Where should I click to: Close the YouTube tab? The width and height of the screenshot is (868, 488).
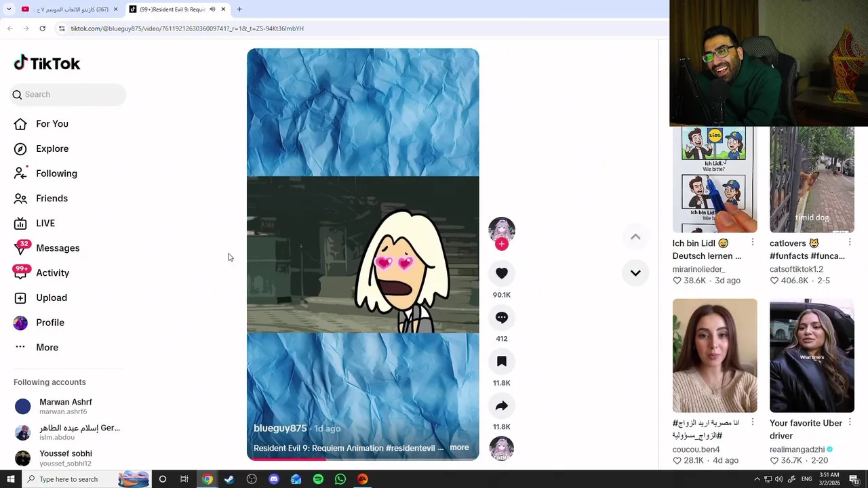pos(115,9)
